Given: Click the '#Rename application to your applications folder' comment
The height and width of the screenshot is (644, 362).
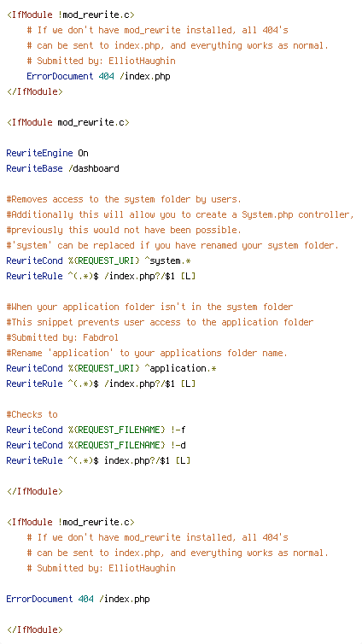Looking at the screenshot, I should tap(147, 354).
